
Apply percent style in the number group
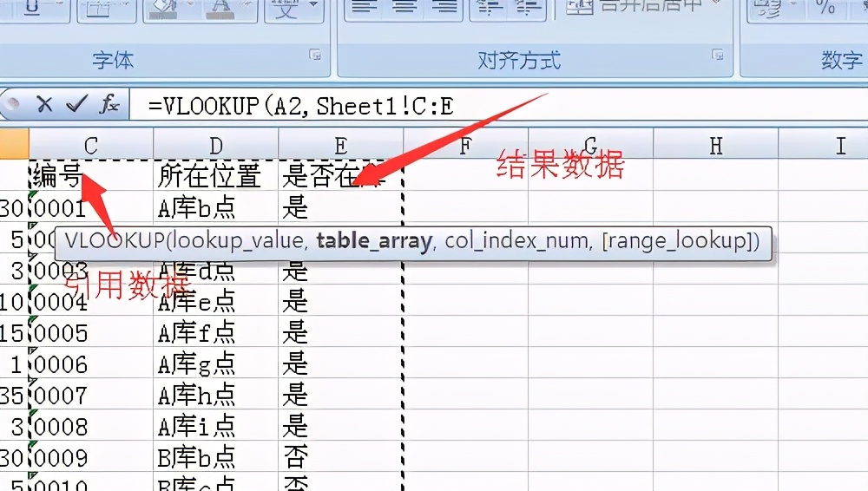(x=825, y=9)
